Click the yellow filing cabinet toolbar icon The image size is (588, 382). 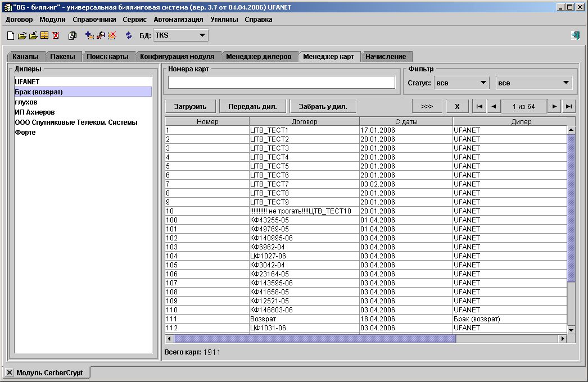[44, 35]
